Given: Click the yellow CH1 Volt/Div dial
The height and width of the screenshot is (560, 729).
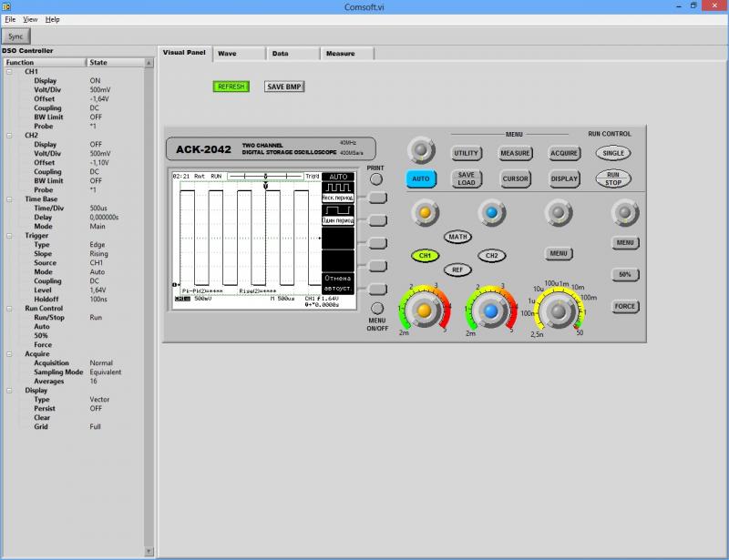Looking at the screenshot, I should point(424,311).
